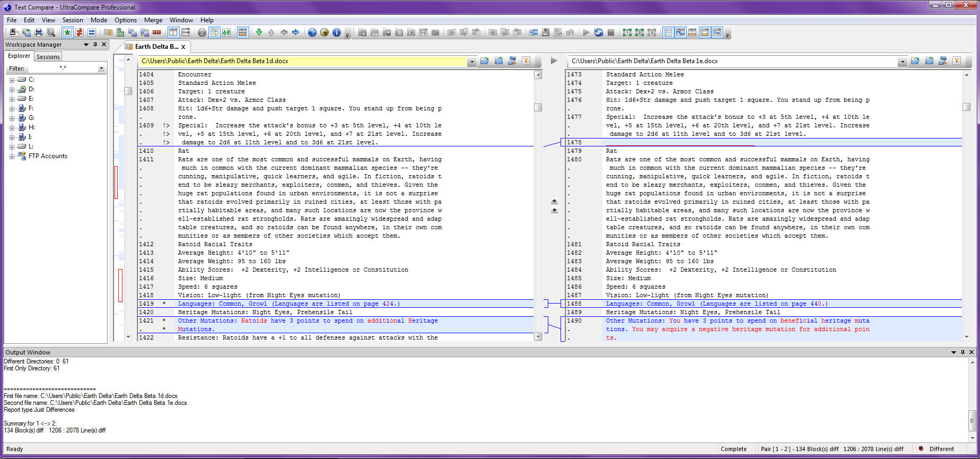Toggle Show All Lines asterisk button
Screen dimensions: 980x459
(x=67, y=33)
